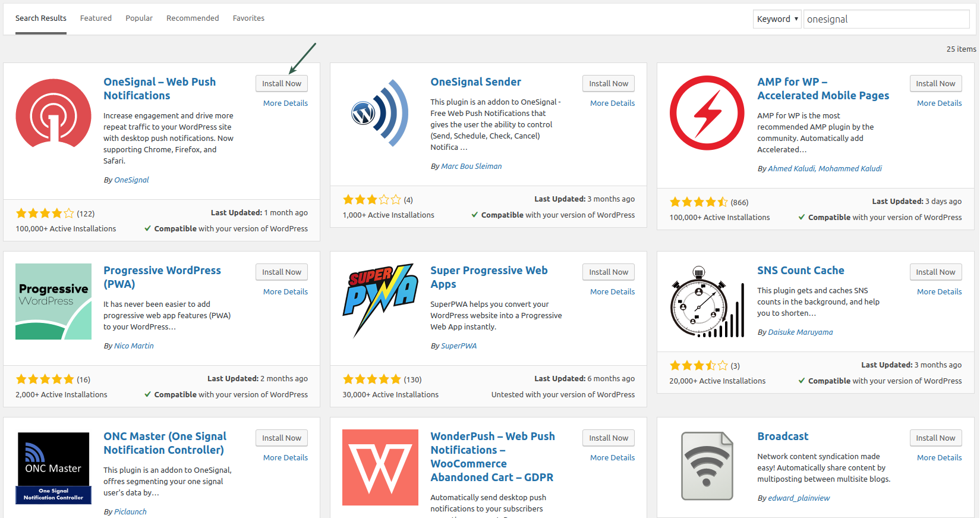Viewport: 980px width, 518px height.
Task: Install Super Progressive Web Apps plugin
Action: click(x=609, y=272)
